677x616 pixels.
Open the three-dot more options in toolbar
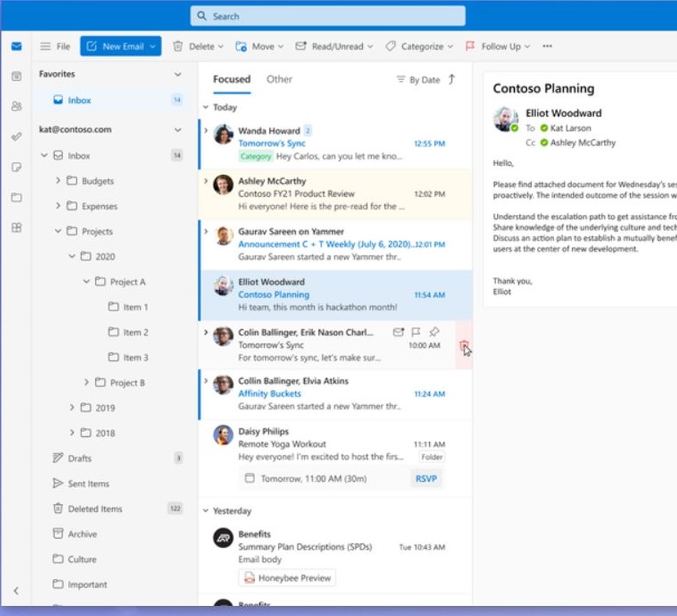coord(548,46)
